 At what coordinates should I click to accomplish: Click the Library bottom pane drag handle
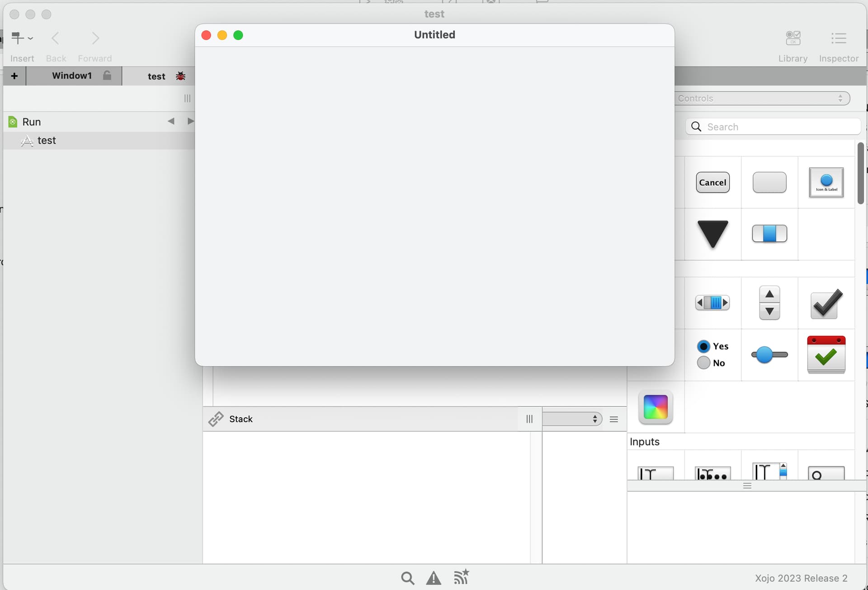point(747,486)
